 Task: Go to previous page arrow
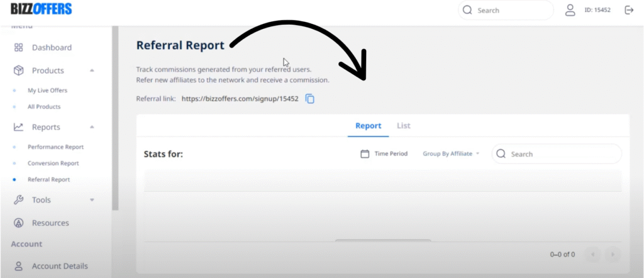coord(592,255)
